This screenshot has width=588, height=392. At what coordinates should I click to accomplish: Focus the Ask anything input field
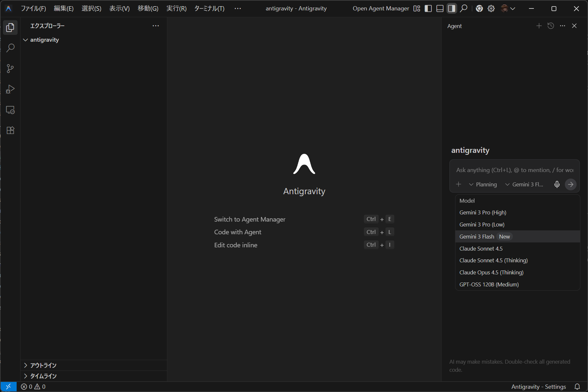[515, 170]
